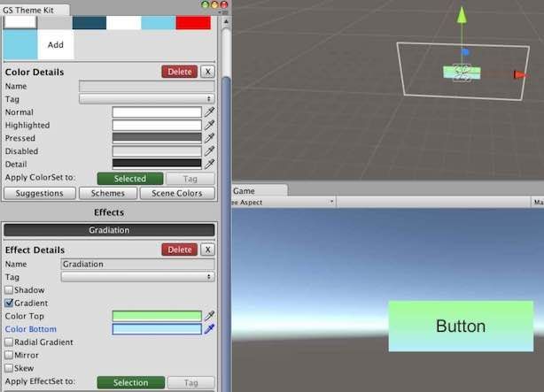Select the button object in Scene view

pyautogui.click(x=462, y=73)
